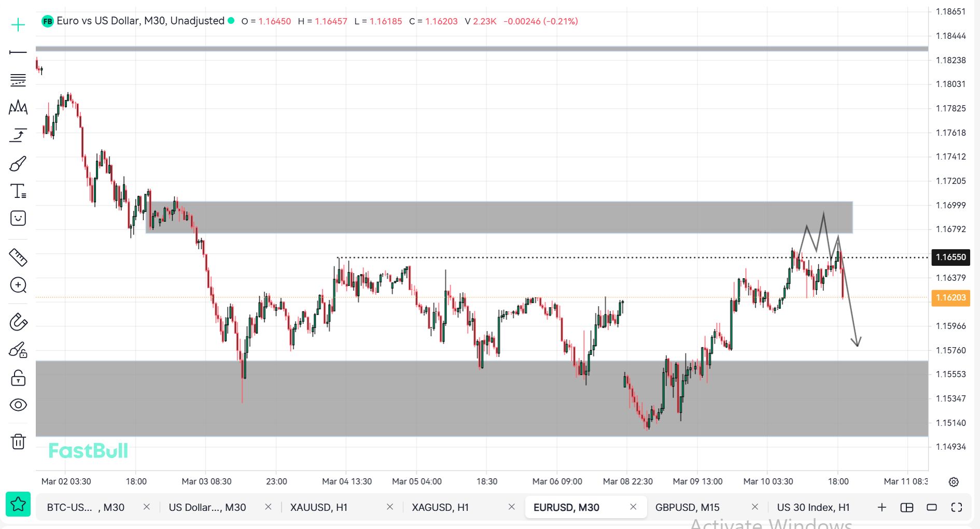Click the 1.16550 price label

tap(950, 257)
